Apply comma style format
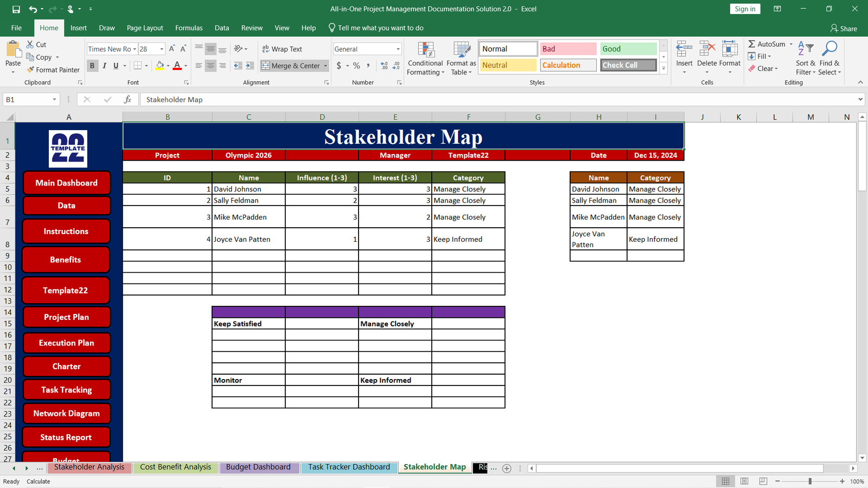The image size is (868, 488). (368, 66)
